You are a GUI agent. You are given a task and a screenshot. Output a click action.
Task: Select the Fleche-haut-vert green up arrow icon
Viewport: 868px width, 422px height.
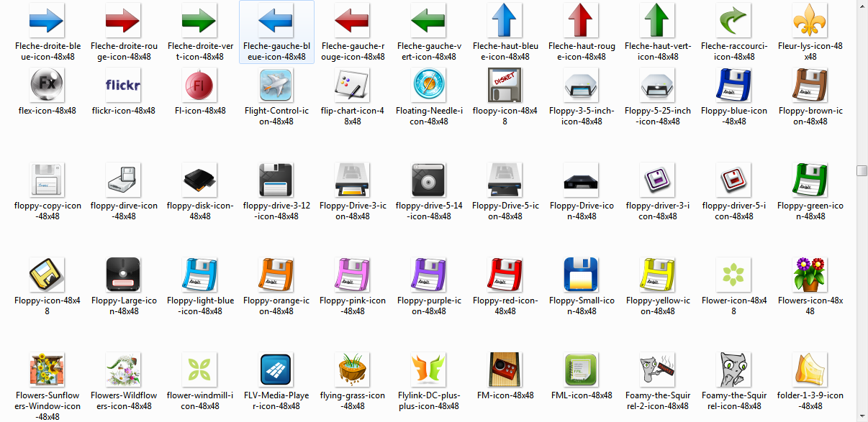[x=658, y=20]
